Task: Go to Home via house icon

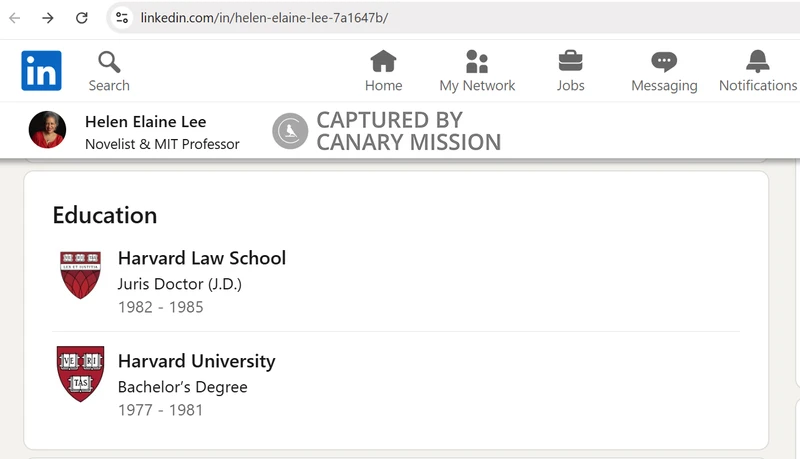Action: pos(383,62)
